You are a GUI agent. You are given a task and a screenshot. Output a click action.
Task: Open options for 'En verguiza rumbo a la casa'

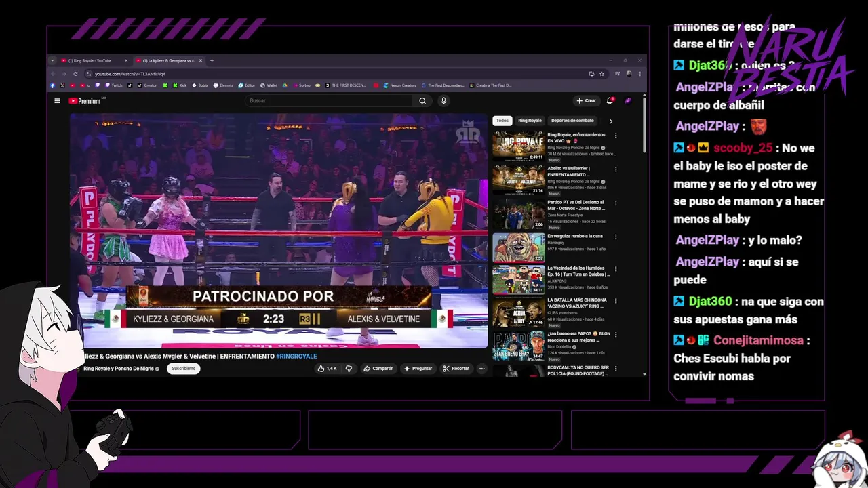click(x=616, y=237)
